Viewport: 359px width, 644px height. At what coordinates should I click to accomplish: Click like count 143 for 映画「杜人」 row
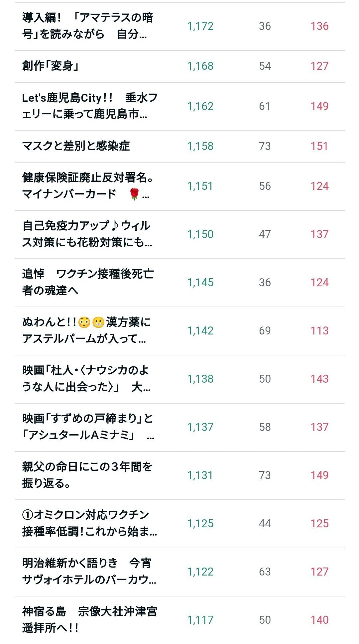point(319,379)
